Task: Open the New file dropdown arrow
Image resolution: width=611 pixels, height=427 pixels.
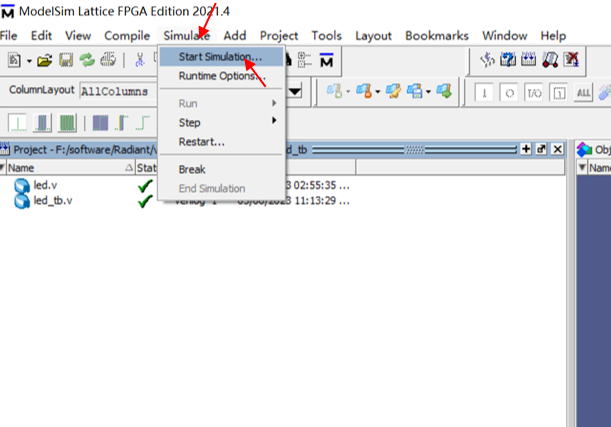Action: point(29,61)
